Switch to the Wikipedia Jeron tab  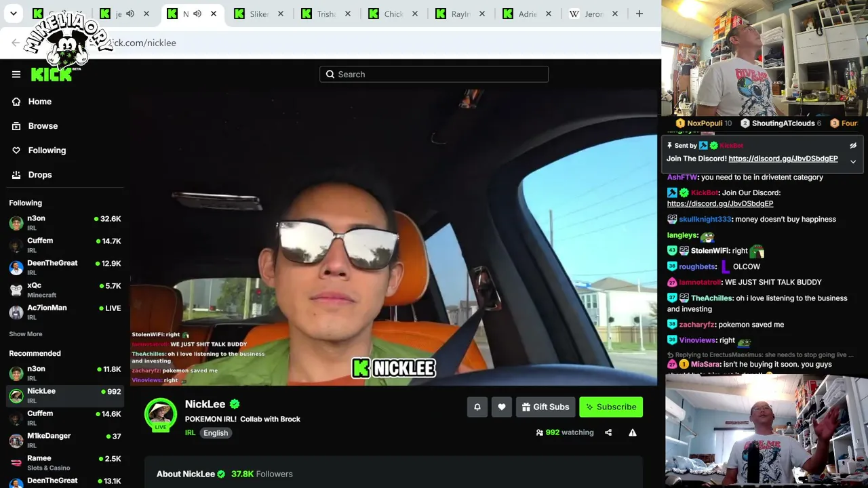(592, 14)
